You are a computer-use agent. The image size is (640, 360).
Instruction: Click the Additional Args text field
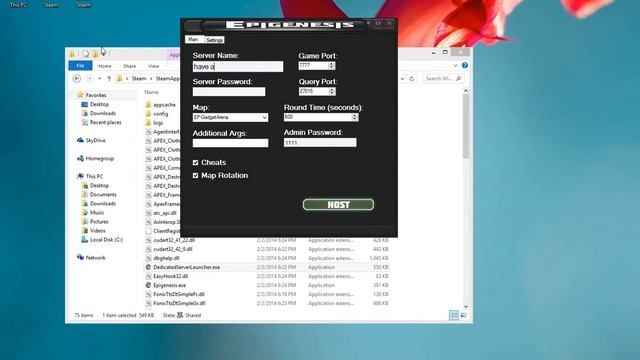[230, 143]
